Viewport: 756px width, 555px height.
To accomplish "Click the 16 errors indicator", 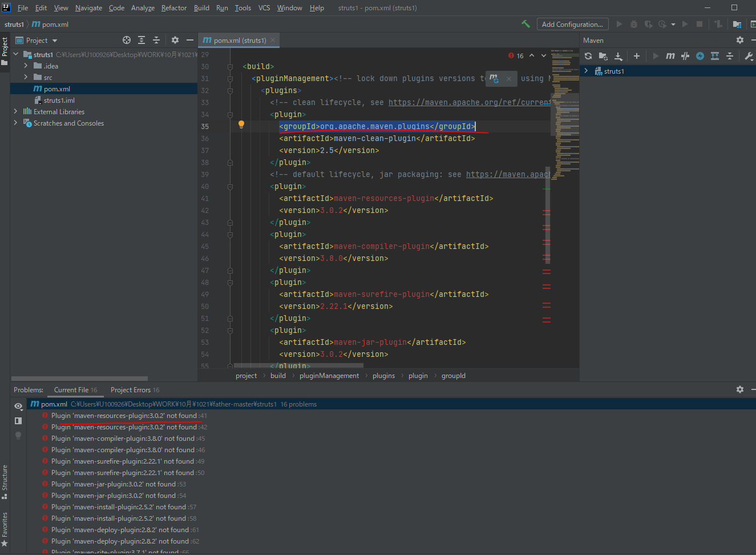I will coord(516,55).
